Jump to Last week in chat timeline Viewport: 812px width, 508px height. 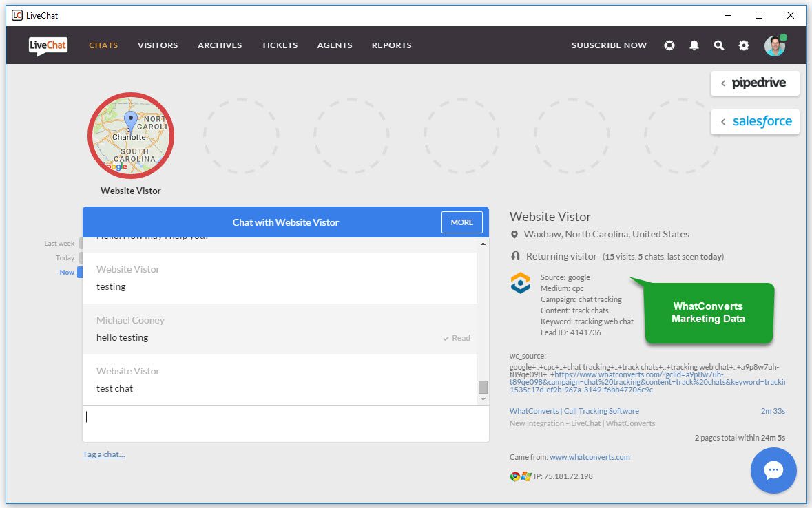tap(59, 244)
